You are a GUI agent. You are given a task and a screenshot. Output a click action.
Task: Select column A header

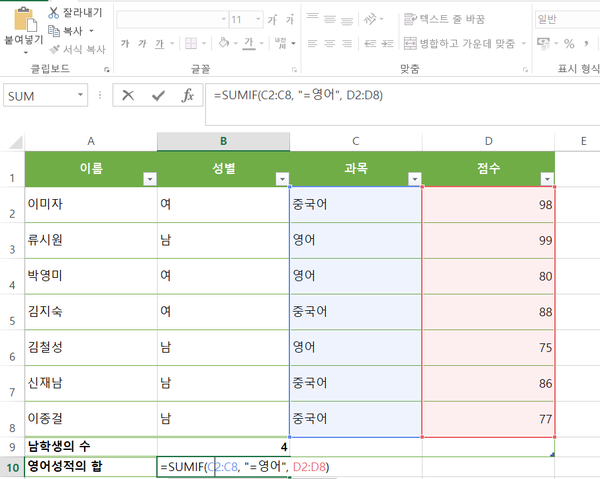[91, 141]
